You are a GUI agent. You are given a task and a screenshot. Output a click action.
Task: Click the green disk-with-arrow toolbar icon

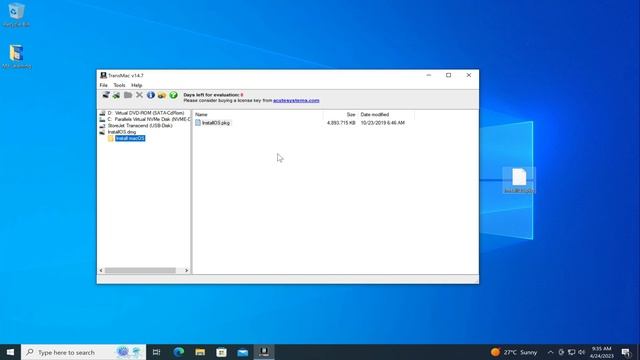(x=117, y=95)
